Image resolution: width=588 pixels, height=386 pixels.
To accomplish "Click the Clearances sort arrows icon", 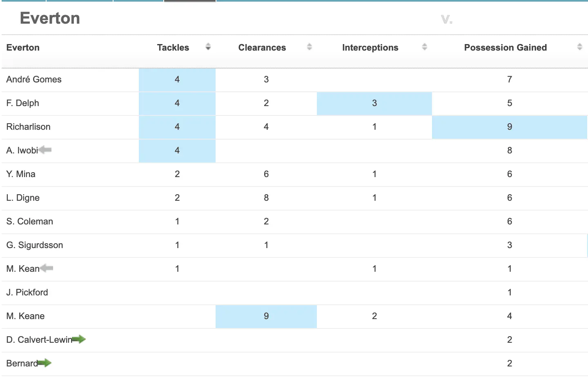I will click(309, 47).
